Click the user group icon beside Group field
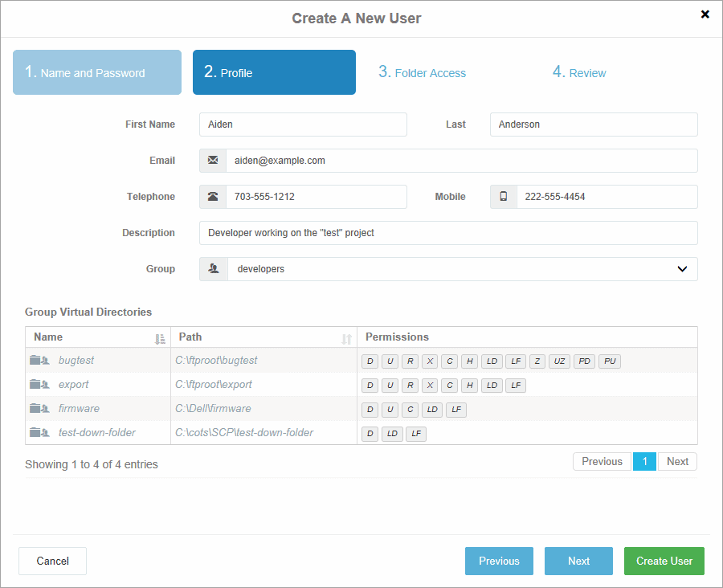The width and height of the screenshot is (723, 588). tap(212, 268)
